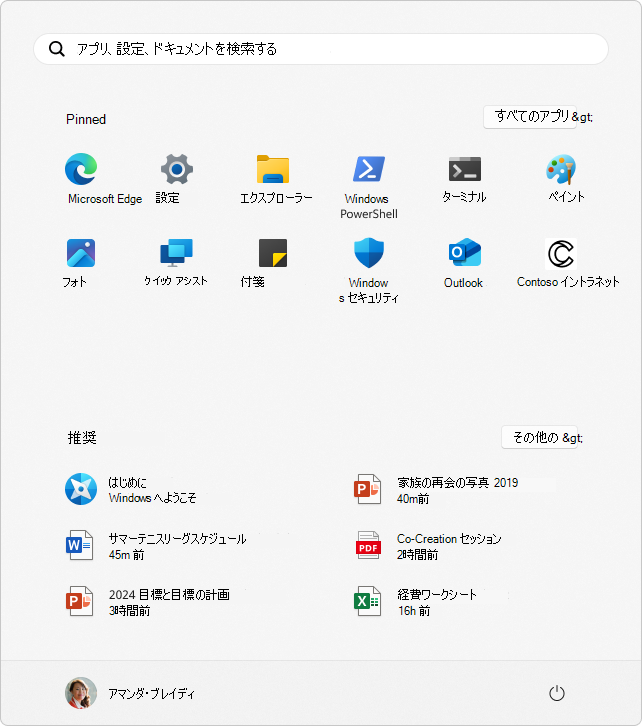Click the その他の button
Viewport: 642px width, 726px height.
coord(539,437)
